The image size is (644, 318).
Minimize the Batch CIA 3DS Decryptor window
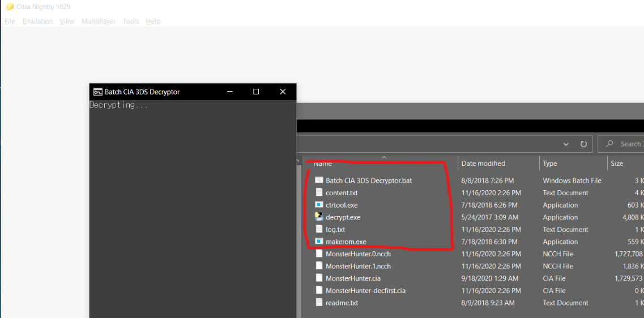(230, 92)
